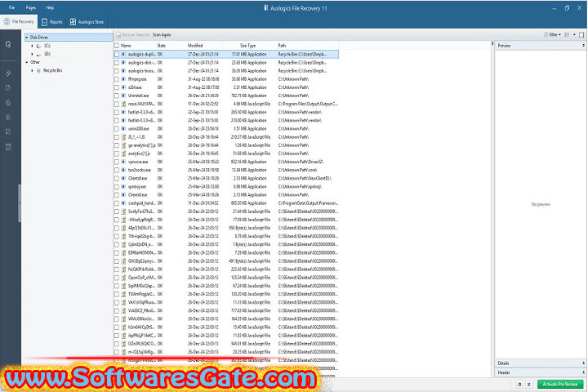Click the page icon below the eraser icon

click(8, 87)
